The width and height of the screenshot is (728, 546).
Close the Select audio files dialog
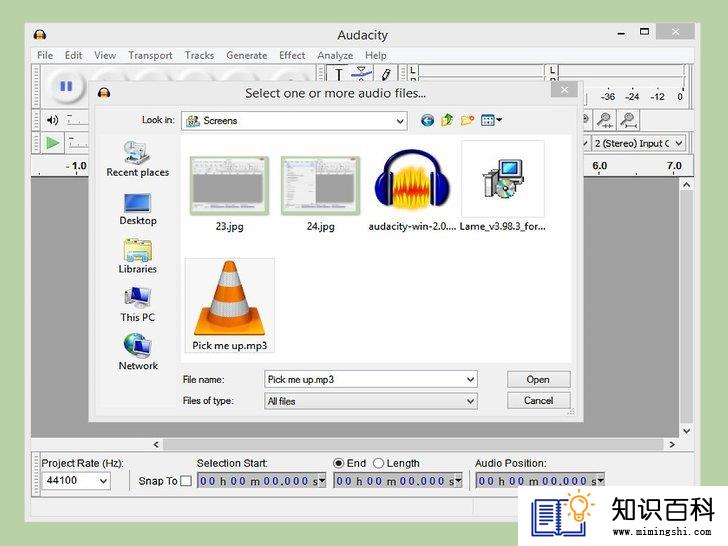[564, 90]
